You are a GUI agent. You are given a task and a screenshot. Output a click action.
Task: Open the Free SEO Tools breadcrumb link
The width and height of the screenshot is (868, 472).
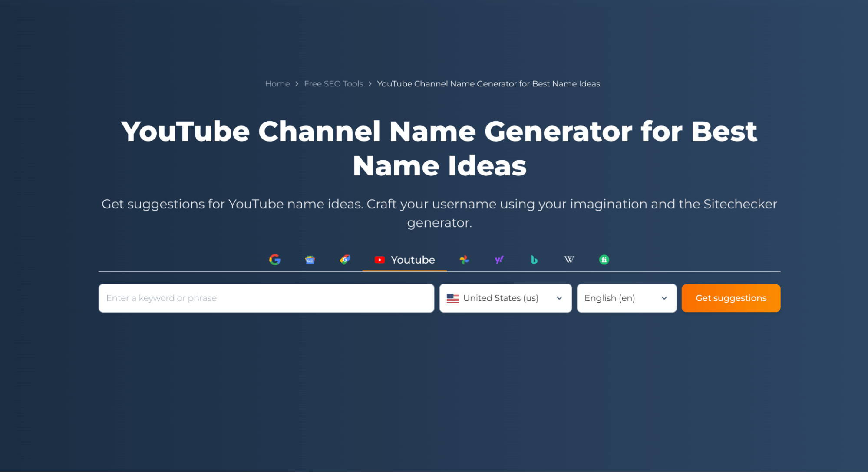pos(333,84)
